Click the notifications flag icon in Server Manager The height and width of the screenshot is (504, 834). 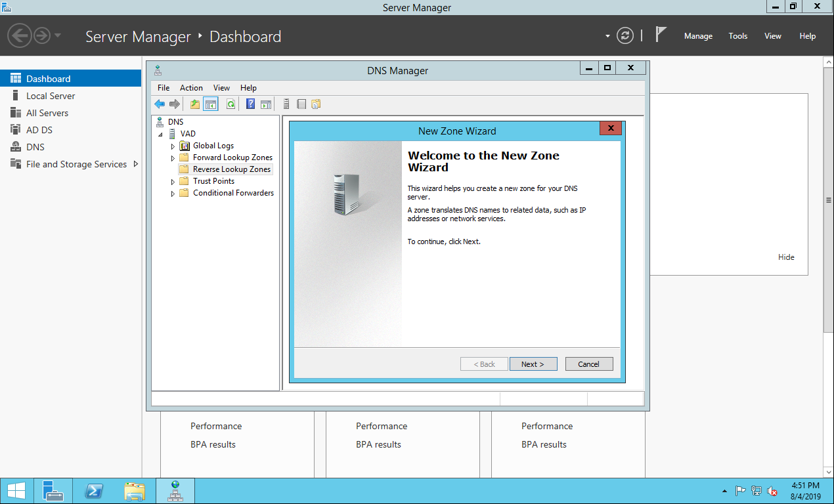661,35
